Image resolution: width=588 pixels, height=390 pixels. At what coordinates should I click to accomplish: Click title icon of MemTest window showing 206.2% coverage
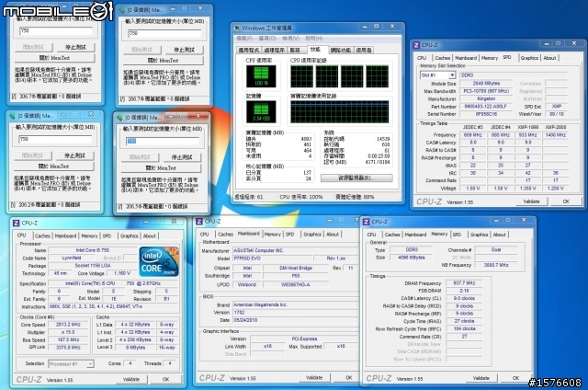point(12,116)
